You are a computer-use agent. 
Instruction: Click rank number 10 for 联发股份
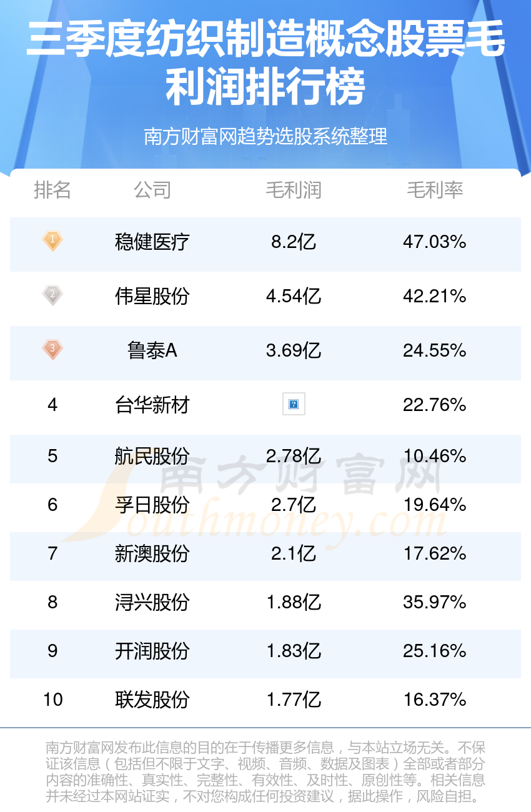(x=53, y=700)
